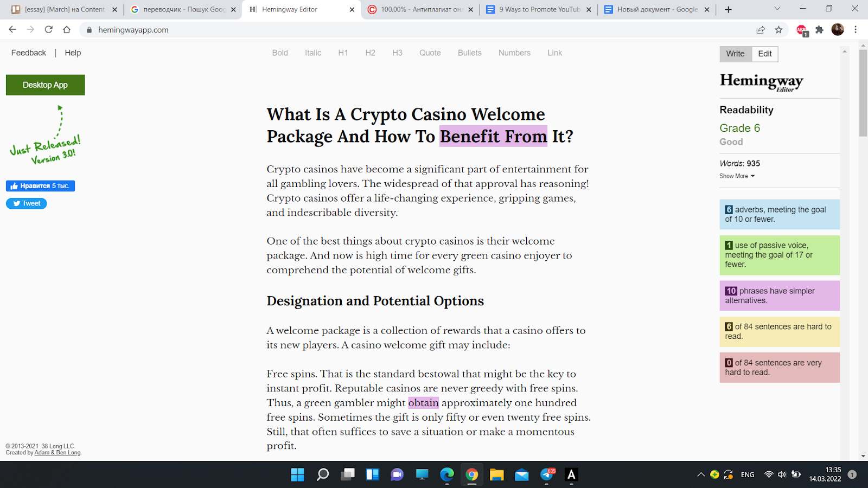
Task: Bookmark this page with star icon
Action: 778,30
